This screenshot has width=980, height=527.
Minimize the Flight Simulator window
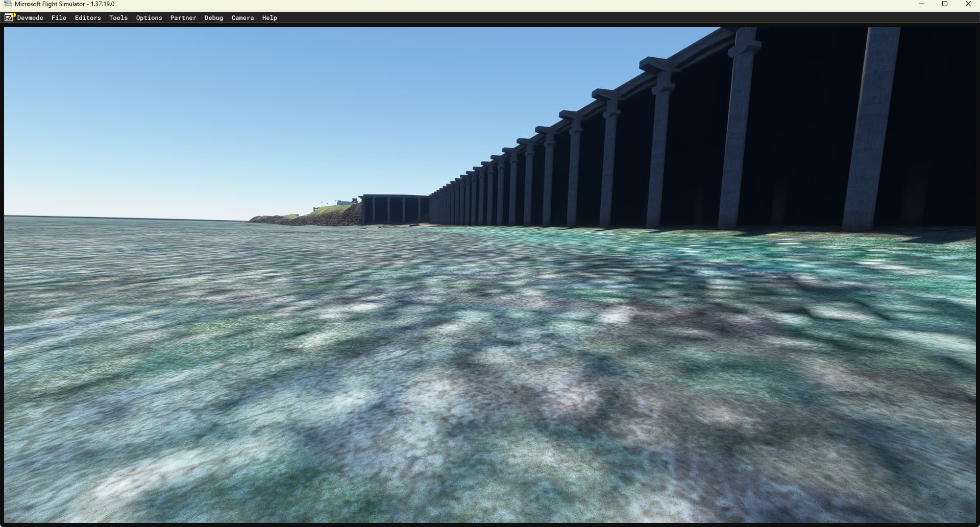click(922, 4)
